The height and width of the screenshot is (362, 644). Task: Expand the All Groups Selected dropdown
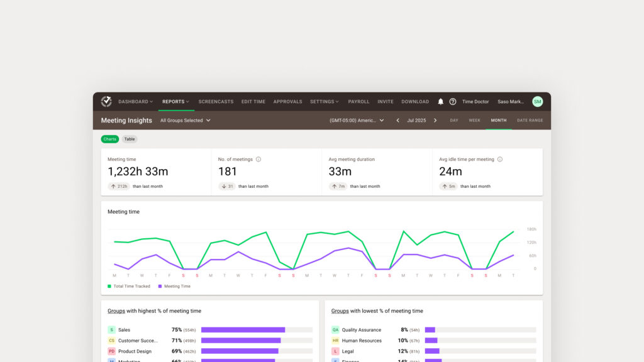(x=185, y=121)
